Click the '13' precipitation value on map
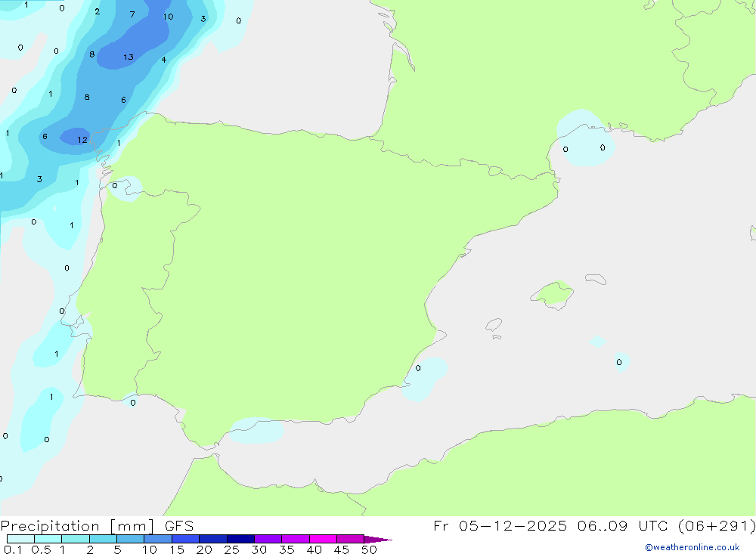756x554 pixels. point(129,57)
